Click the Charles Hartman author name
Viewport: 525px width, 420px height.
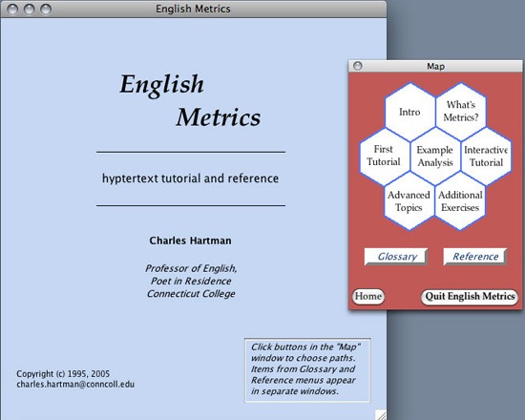[190, 241]
